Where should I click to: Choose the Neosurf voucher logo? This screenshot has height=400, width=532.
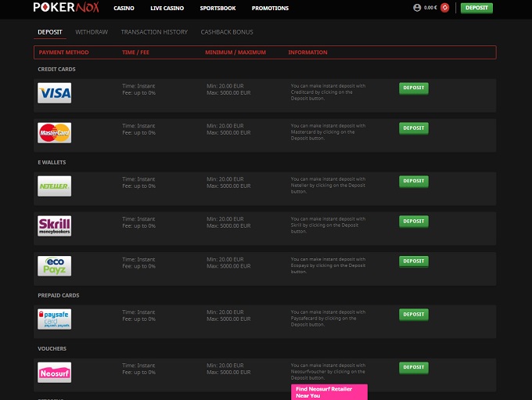(x=54, y=372)
